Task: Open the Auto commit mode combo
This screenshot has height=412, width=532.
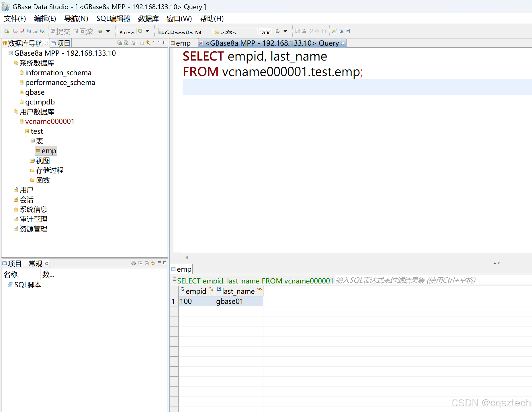Action: [x=126, y=31]
